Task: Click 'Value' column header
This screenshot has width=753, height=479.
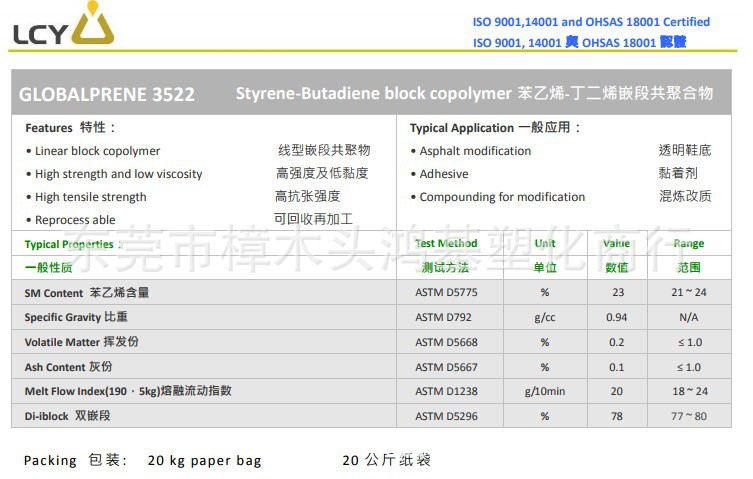Action: click(617, 243)
